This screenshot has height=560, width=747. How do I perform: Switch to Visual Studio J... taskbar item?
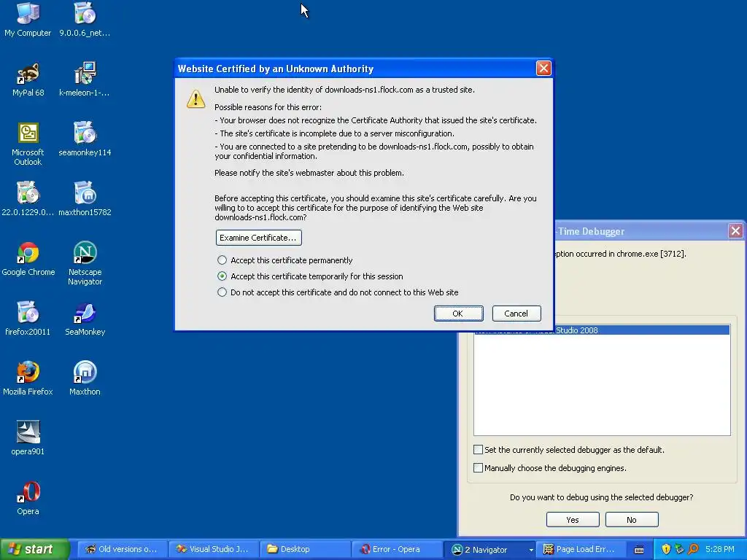(214, 549)
